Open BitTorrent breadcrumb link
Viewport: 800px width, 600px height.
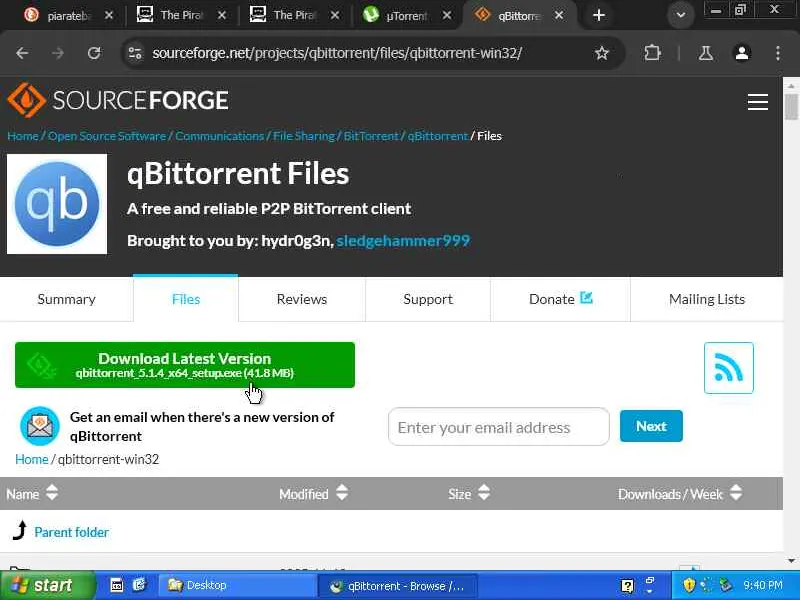(x=371, y=136)
